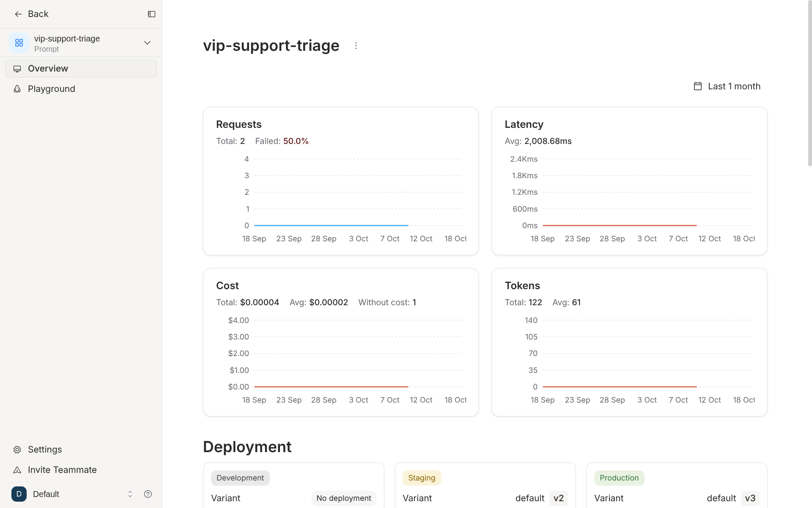Click Invite Teammate
The width and height of the screenshot is (812, 508).
click(81, 470)
